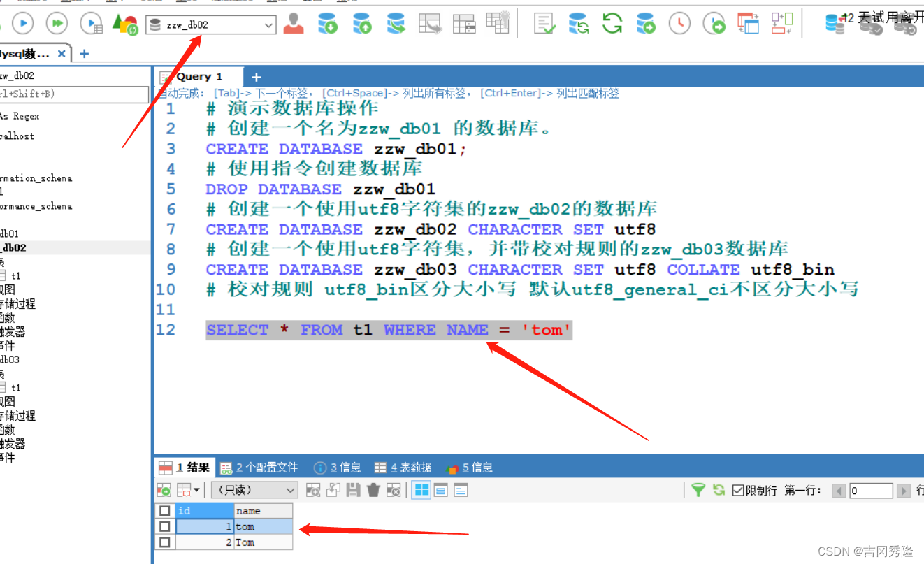Select t1 table under zzw_db02 in tree
Viewport: 924px width, 564px height.
pos(16,276)
